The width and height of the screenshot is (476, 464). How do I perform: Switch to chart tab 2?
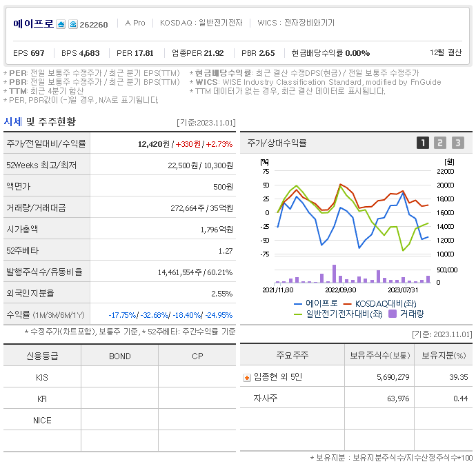pos(440,143)
